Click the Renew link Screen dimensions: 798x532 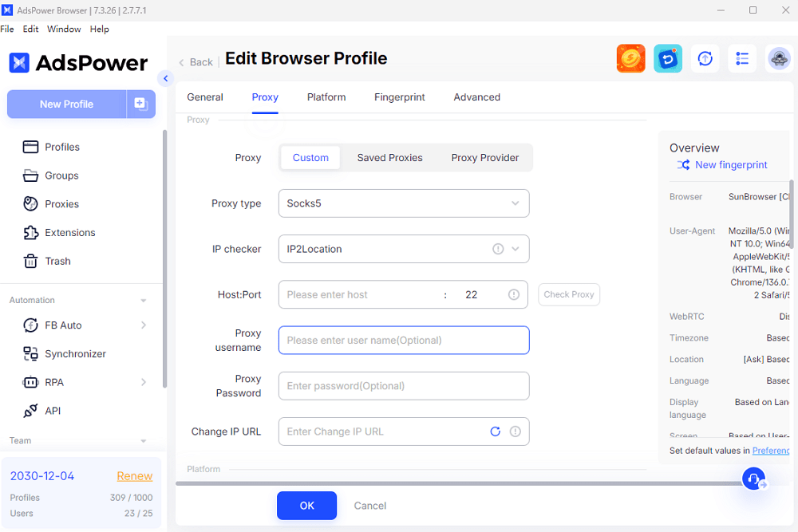coord(135,476)
